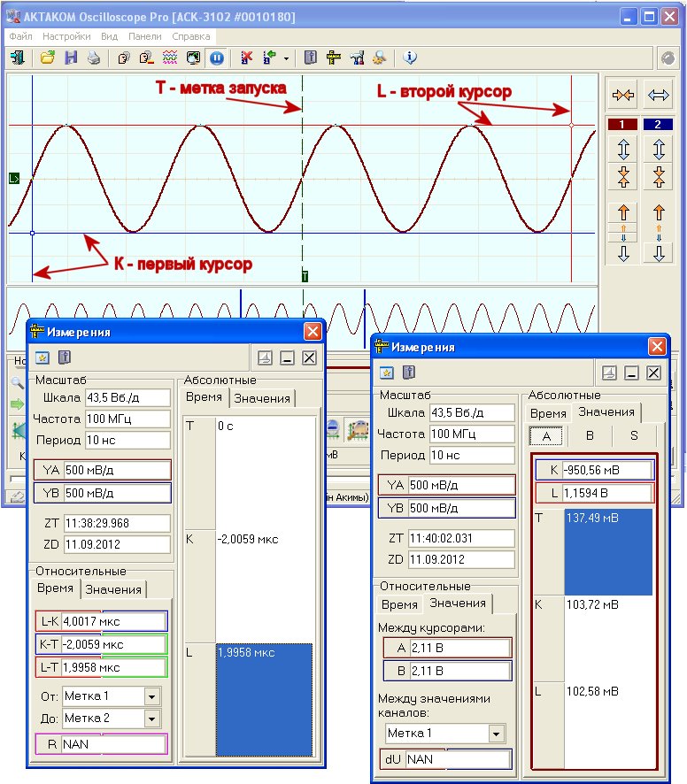The height and width of the screenshot is (784, 687).
Task: Open measurements with the yellow ruler icon
Action: coord(333,58)
